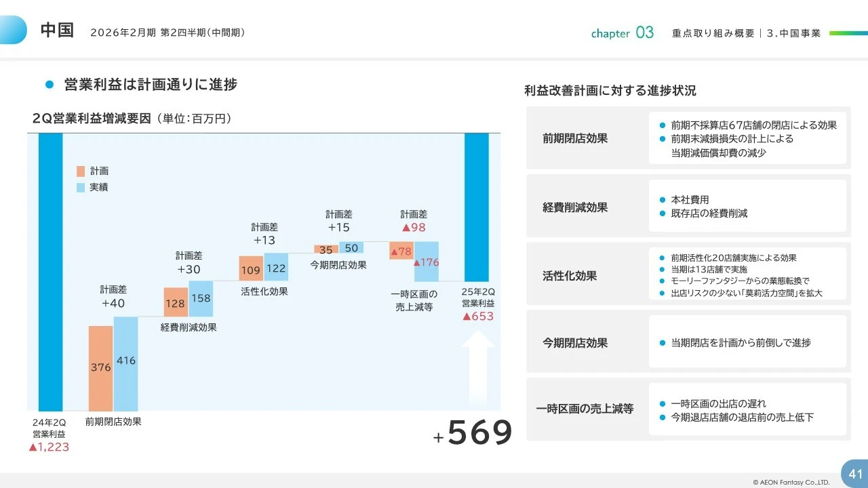868x488 pixels.
Task: Click the blue circular logo in top-left corner
Action: pos(14,30)
